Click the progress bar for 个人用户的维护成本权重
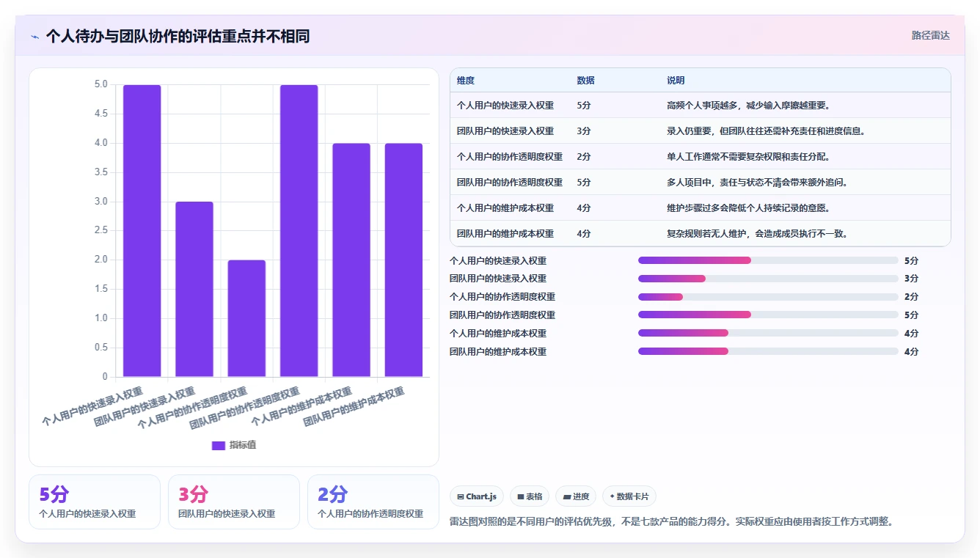 [768, 333]
